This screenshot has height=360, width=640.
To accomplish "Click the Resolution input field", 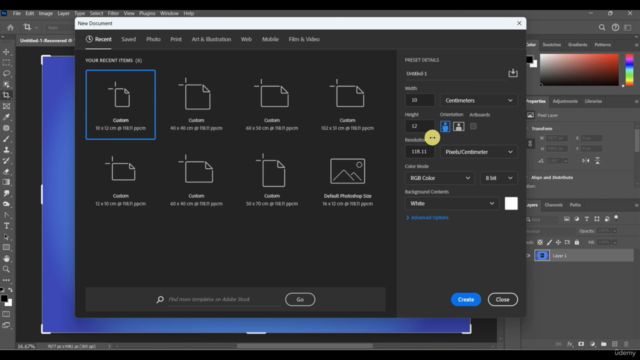I will pos(420,152).
